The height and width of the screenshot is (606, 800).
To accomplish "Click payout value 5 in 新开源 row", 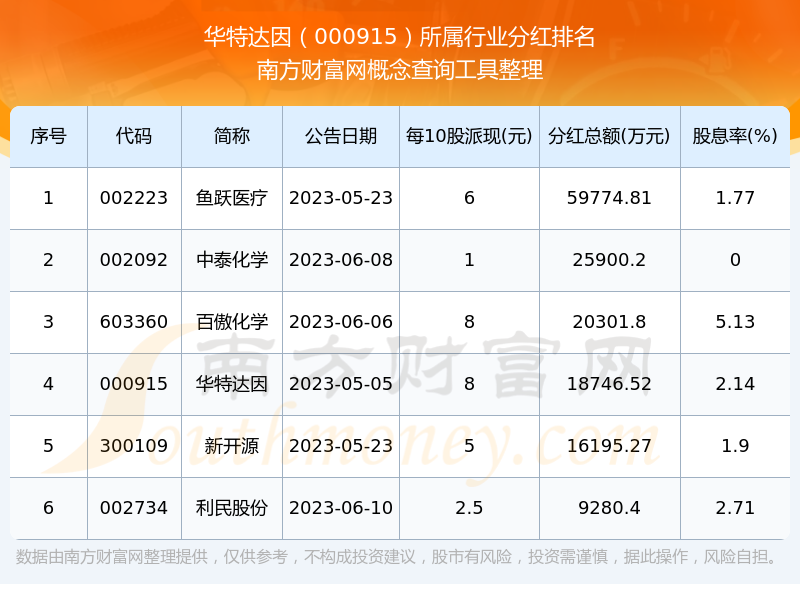I will 469,446.
